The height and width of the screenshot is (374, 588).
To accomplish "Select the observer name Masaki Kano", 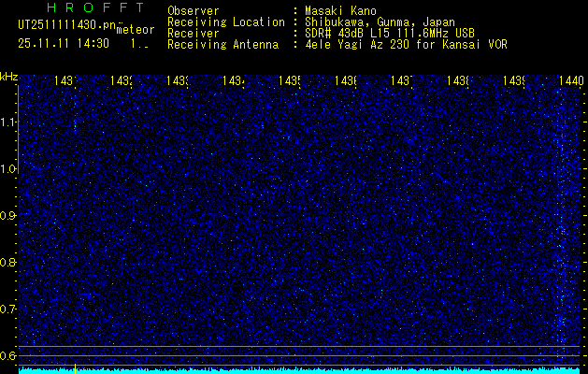I will click(340, 11).
